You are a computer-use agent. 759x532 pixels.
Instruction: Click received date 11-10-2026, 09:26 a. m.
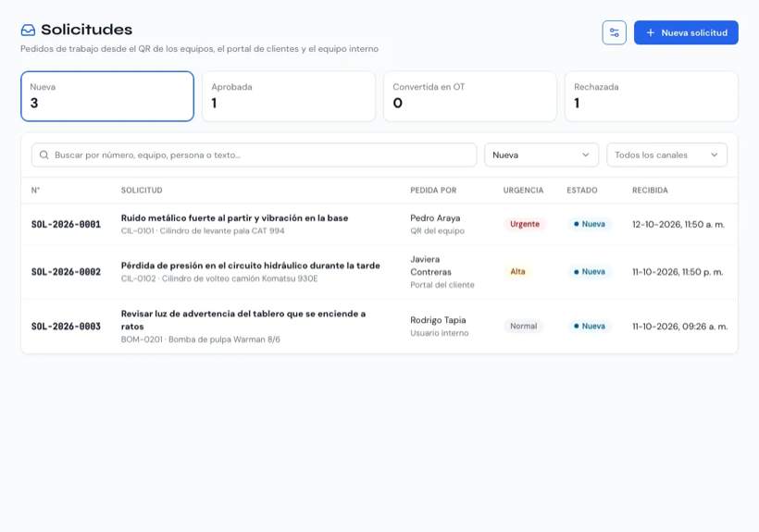click(x=679, y=327)
